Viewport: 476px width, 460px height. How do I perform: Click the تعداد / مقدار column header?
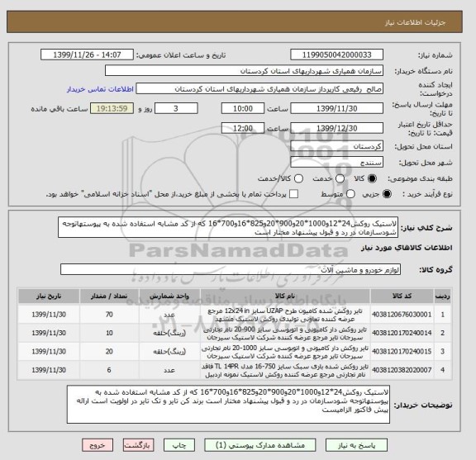(109, 296)
